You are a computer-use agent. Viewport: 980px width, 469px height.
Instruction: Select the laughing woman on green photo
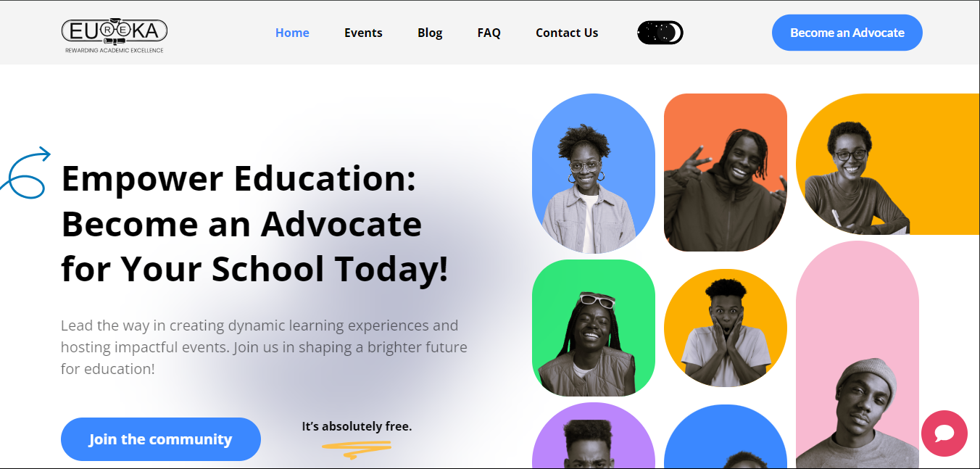pyautogui.click(x=594, y=328)
